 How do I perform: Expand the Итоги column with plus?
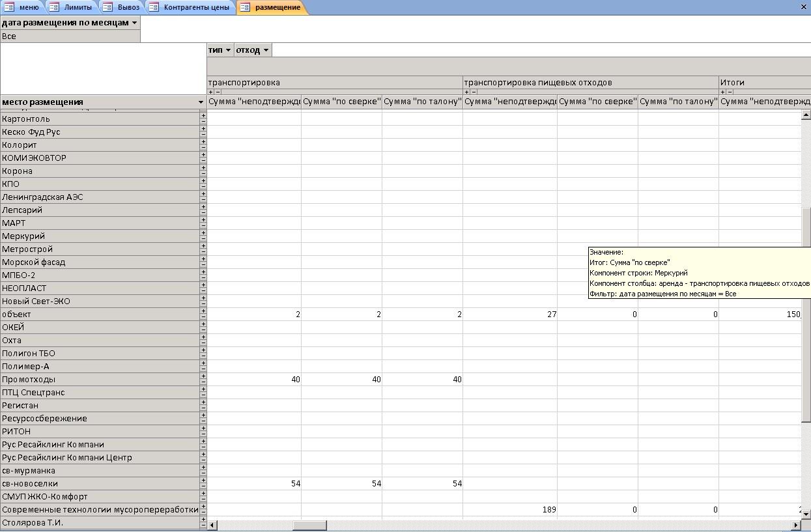click(x=722, y=92)
